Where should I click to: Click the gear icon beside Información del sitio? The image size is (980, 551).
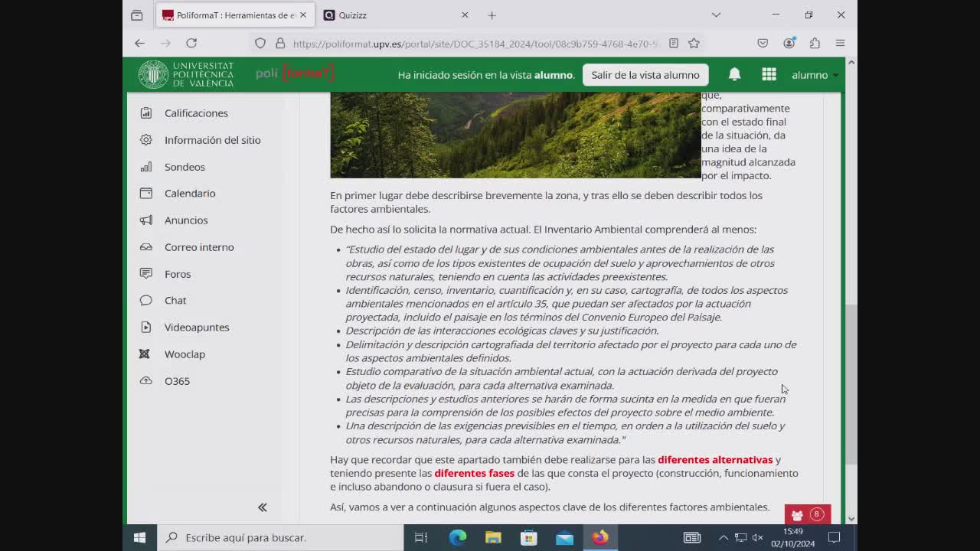[x=146, y=140]
